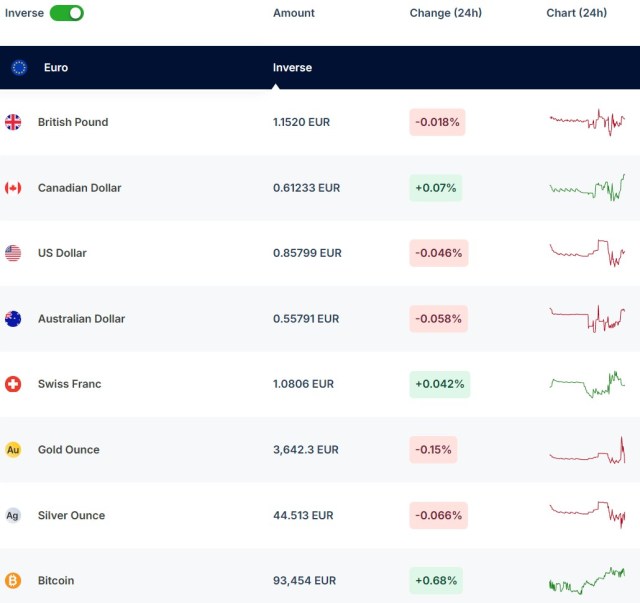Click the Gold Ounce Au icon

13,450
